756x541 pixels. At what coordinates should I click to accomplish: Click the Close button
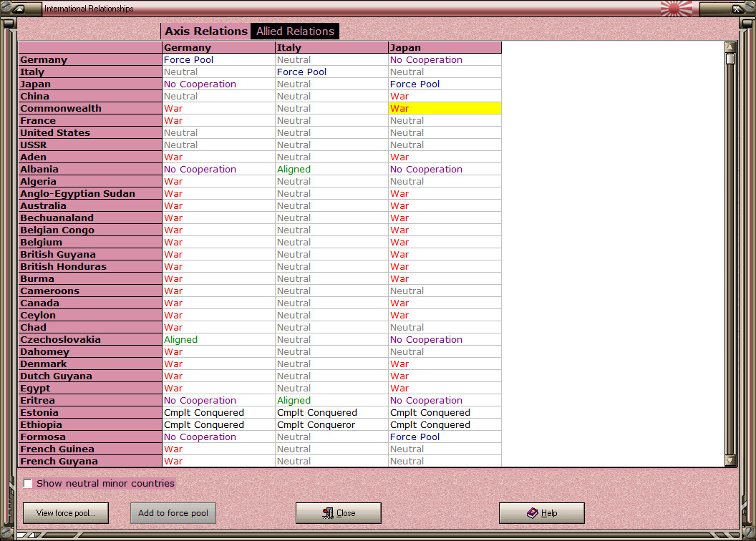click(339, 513)
